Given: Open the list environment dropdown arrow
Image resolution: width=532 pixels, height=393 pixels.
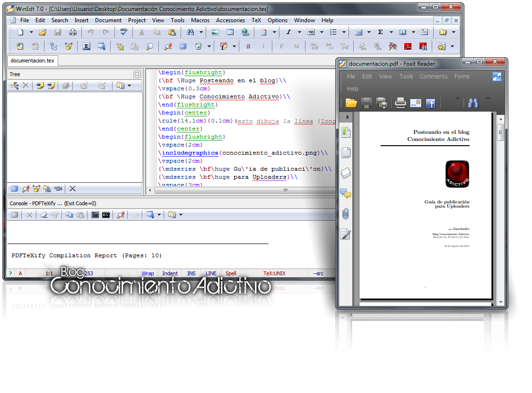Looking at the screenshot, I should pyautogui.click(x=344, y=32).
